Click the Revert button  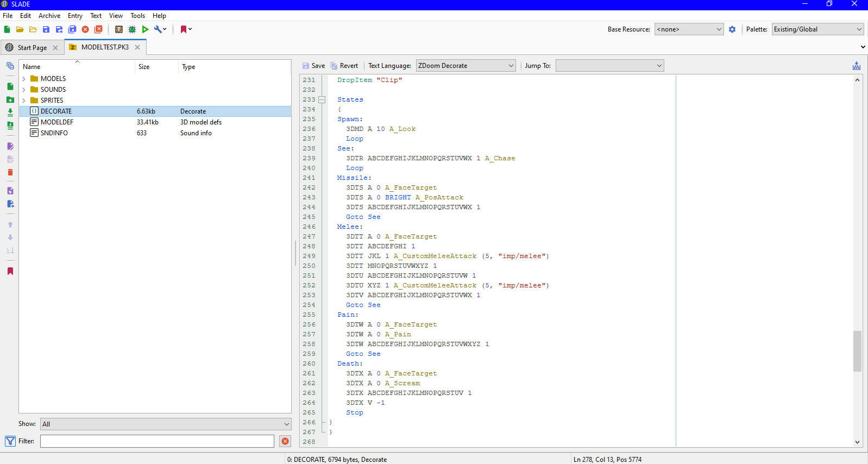tap(344, 66)
